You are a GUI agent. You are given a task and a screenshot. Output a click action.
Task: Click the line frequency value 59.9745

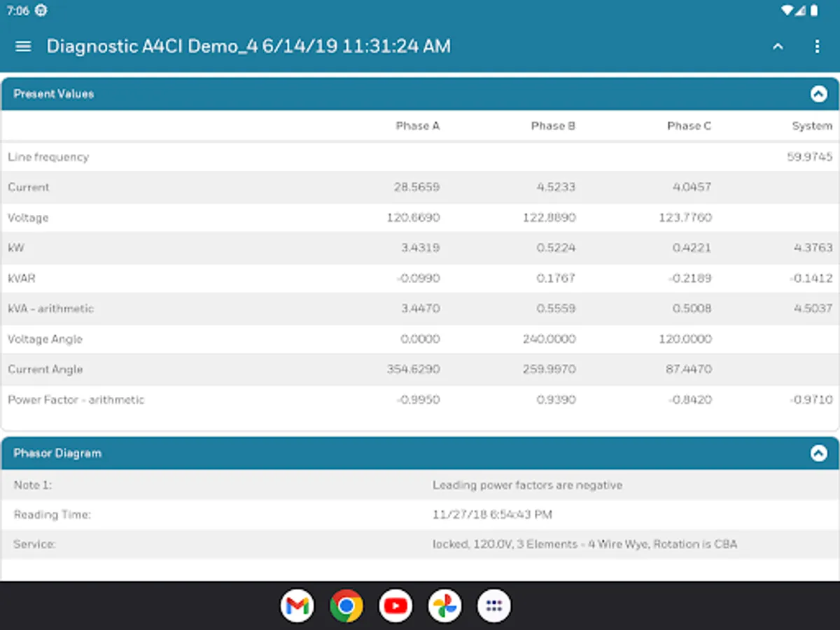pos(810,157)
